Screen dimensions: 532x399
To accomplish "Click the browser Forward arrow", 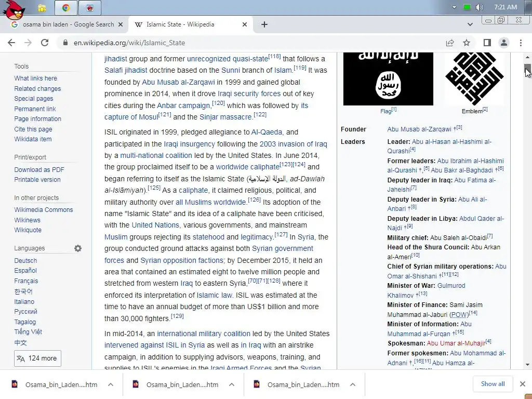I will pos(28,43).
